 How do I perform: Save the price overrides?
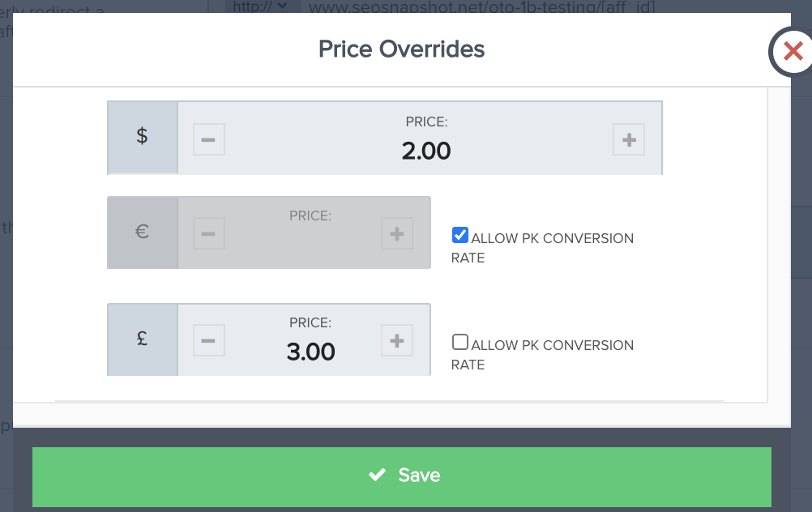click(x=402, y=476)
